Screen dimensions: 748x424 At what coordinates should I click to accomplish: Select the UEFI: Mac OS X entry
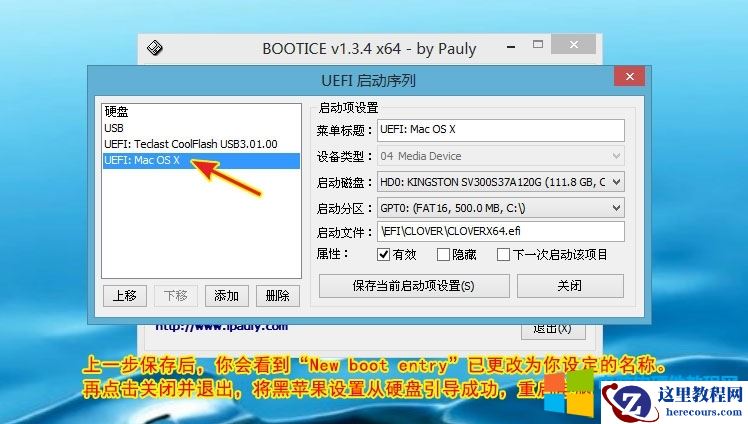tap(201, 160)
